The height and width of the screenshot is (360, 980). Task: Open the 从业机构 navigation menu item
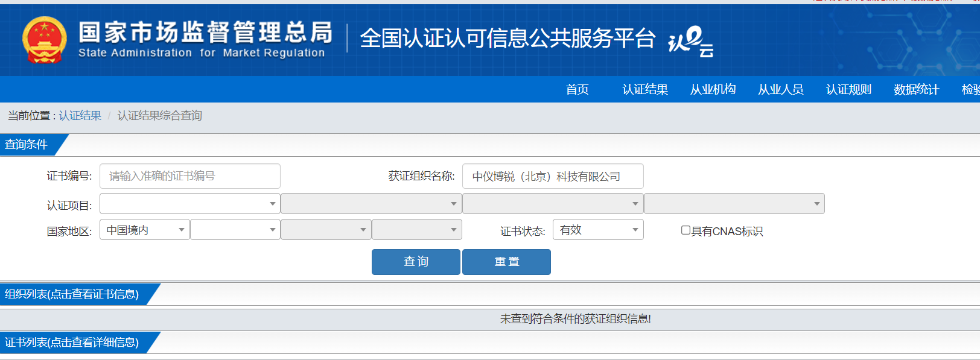(713, 89)
